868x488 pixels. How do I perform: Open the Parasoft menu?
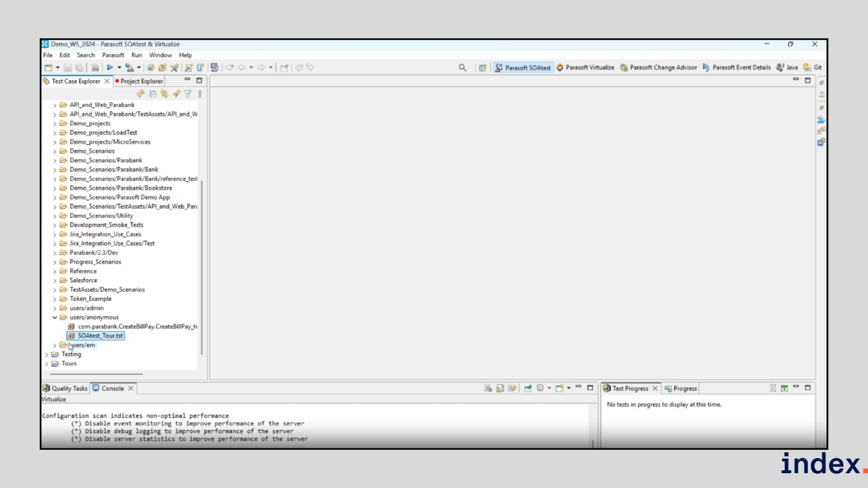(x=113, y=55)
